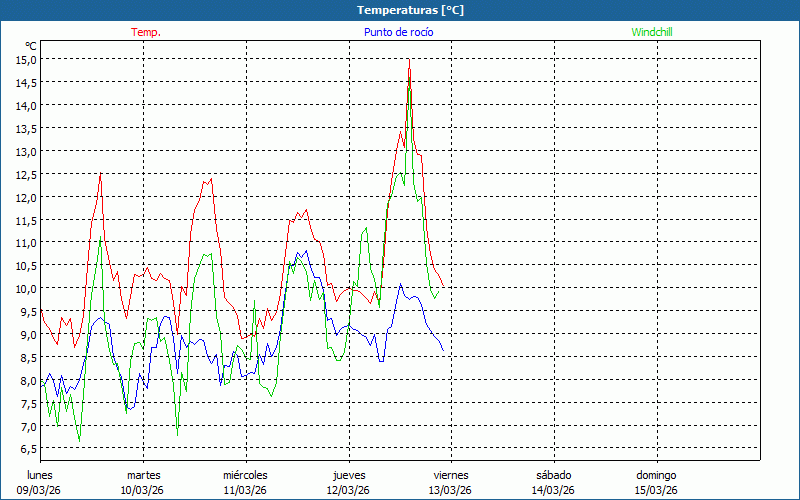Screen dimensions: 800x500
Task: Click the 09/03/26 date label
Action: pyautogui.click(x=38, y=490)
